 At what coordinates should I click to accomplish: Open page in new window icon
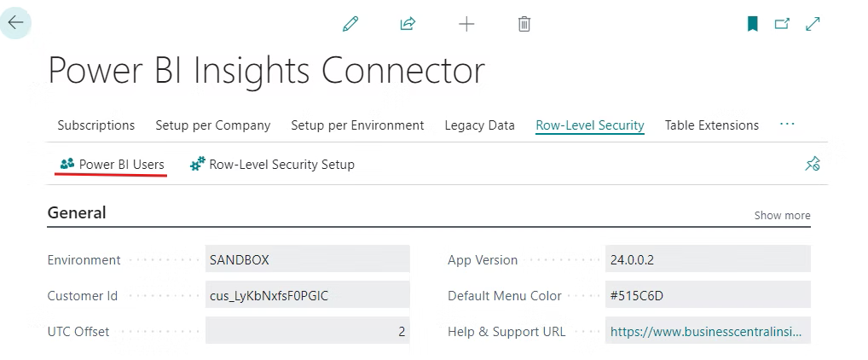(x=782, y=24)
